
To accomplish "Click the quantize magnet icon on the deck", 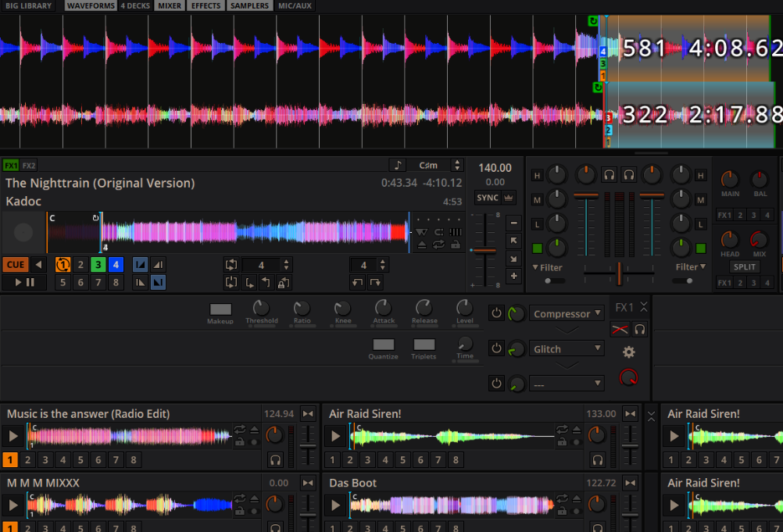I will pyautogui.click(x=439, y=232).
